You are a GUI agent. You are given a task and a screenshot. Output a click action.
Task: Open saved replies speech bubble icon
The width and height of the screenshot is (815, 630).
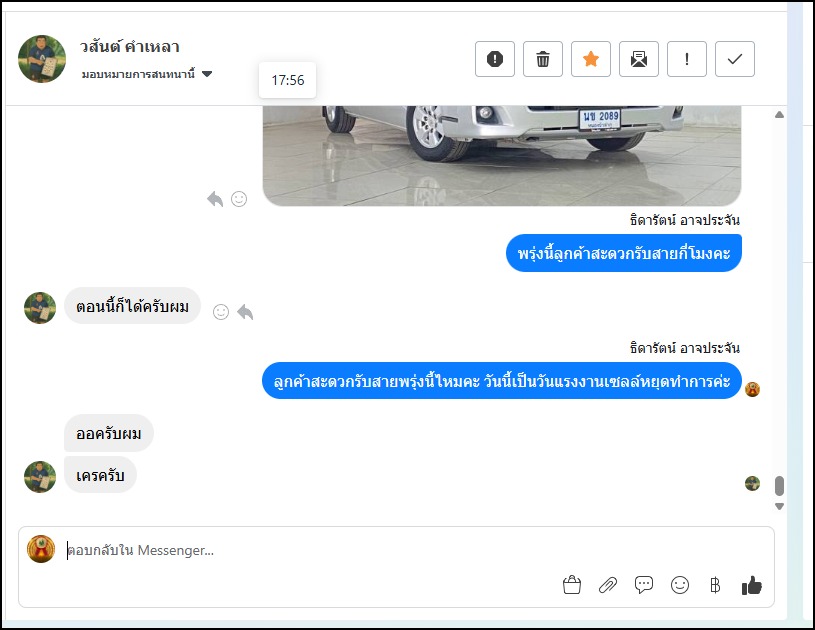(643, 585)
